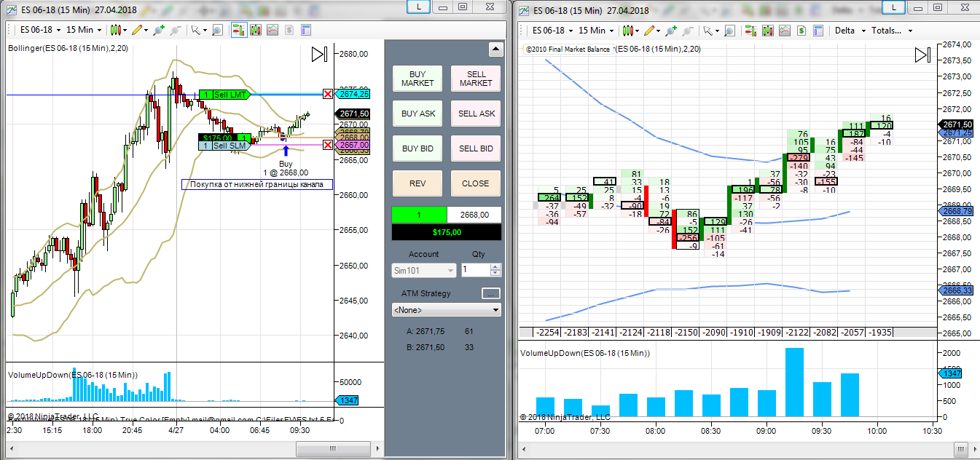980x460 pixels.
Task: Open the Indicators icon in left chart
Action: [273, 30]
